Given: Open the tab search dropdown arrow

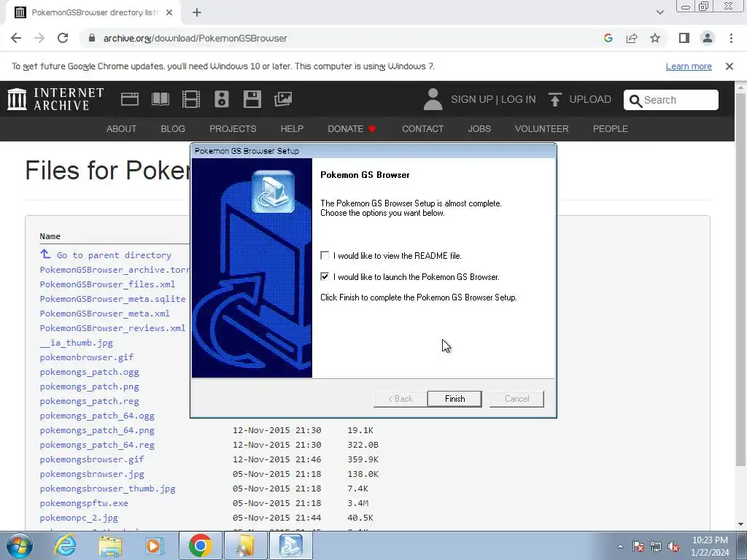Looking at the screenshot, I should [x=659, y=12].
